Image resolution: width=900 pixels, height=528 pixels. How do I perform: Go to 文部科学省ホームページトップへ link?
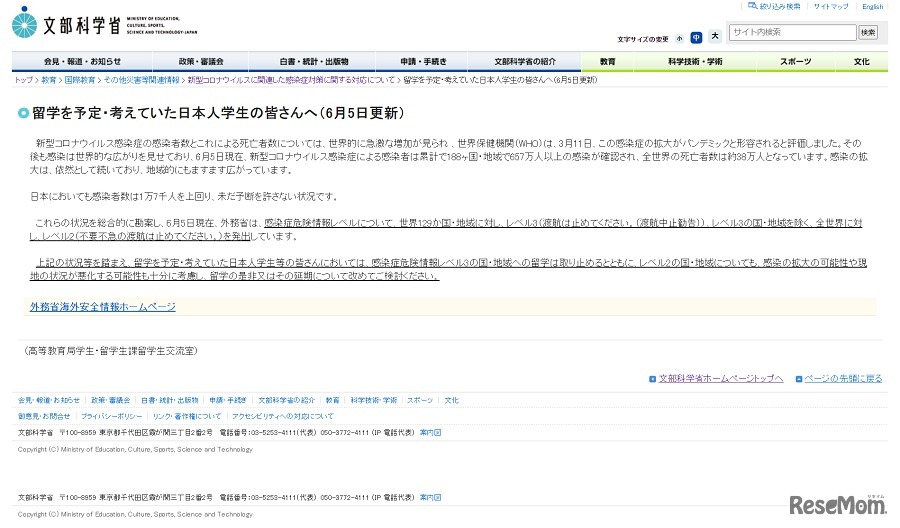click(x=721, y=379)
